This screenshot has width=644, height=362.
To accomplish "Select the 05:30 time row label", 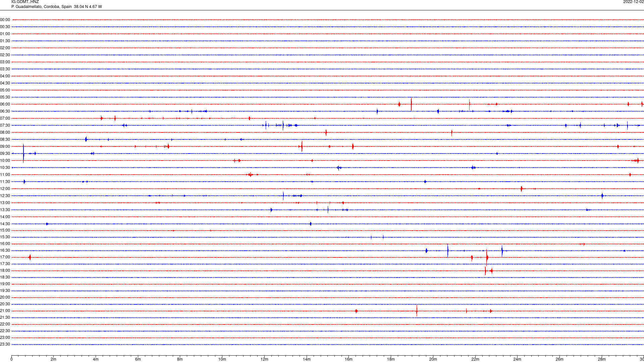I will click(x=5, y=97).
